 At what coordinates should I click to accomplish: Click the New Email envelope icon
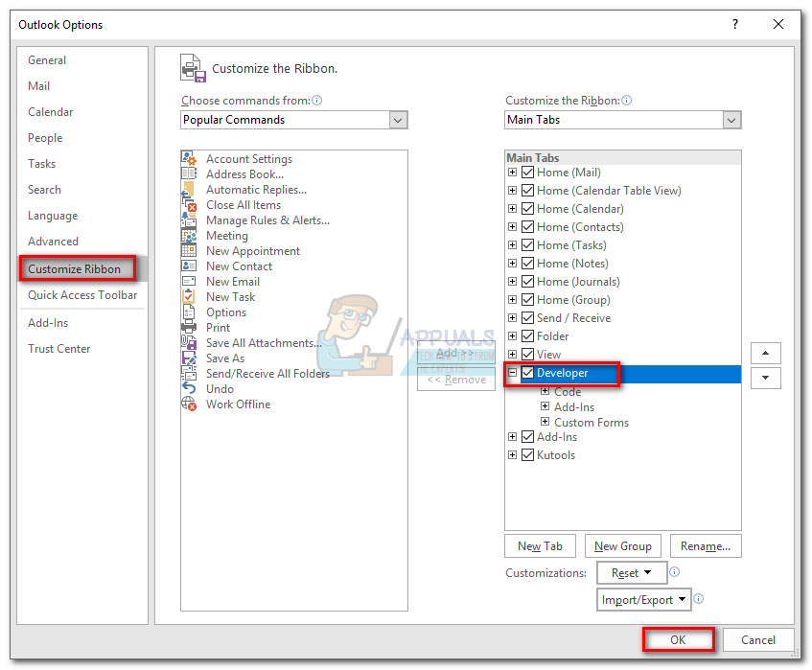[189, 281]
